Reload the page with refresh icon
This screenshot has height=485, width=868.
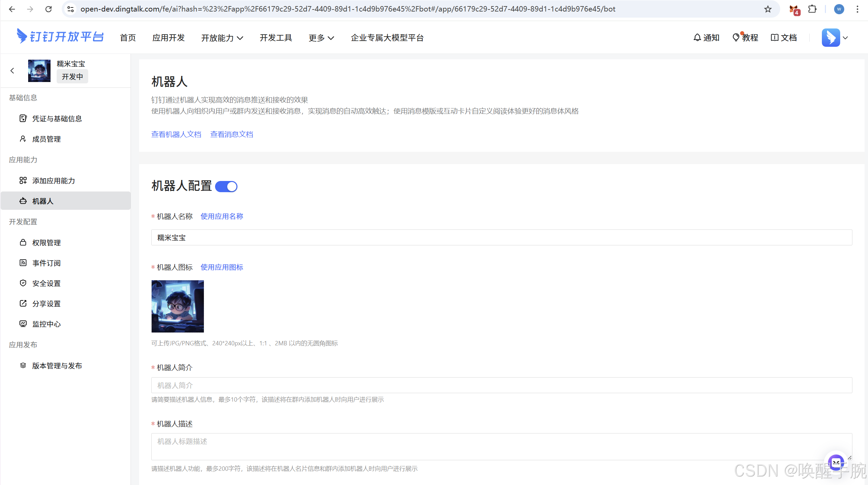click(x=49, y=9)
